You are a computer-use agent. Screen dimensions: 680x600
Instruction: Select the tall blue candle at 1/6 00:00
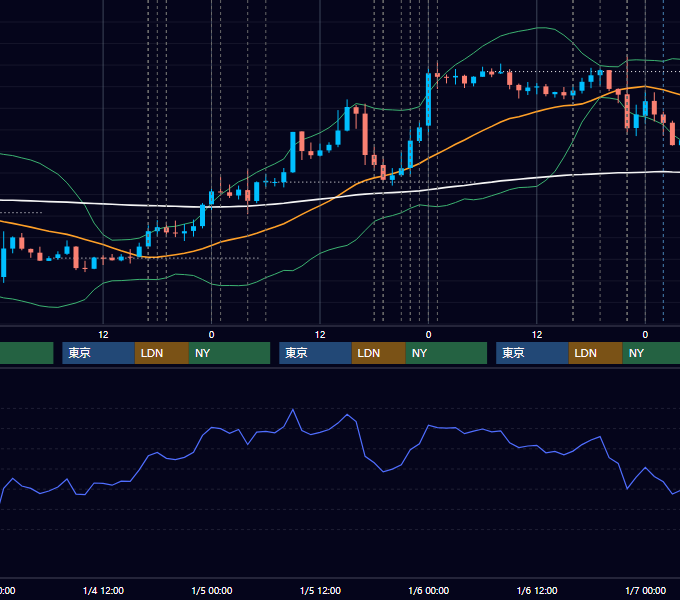coord(428,100)
